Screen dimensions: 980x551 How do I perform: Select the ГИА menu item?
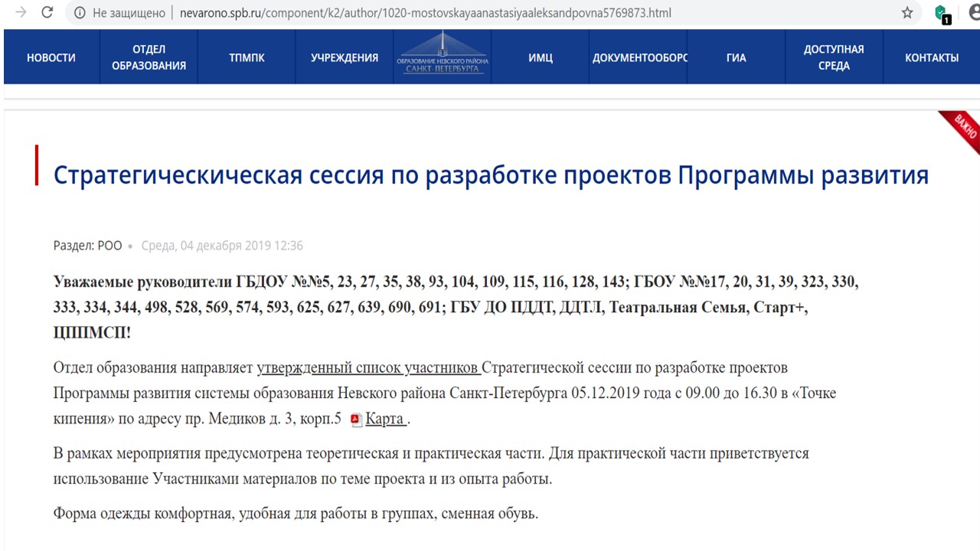click(x=736, y=57)
